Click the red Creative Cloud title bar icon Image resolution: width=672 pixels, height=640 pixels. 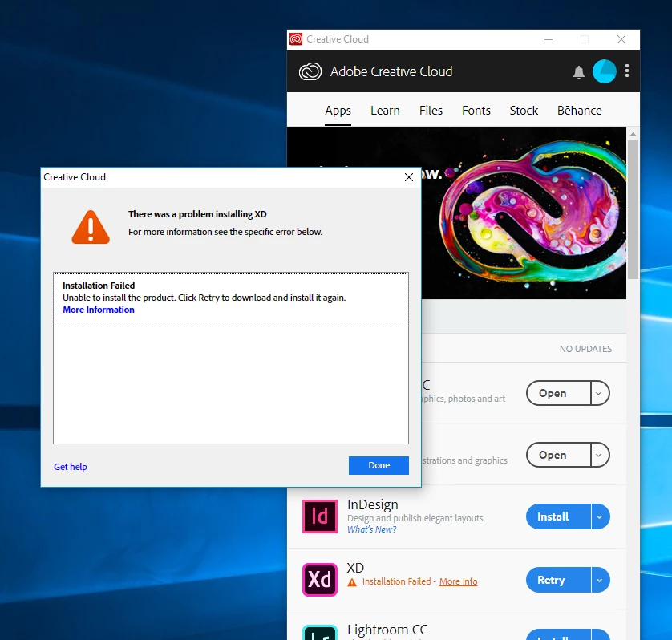point(296,39)
